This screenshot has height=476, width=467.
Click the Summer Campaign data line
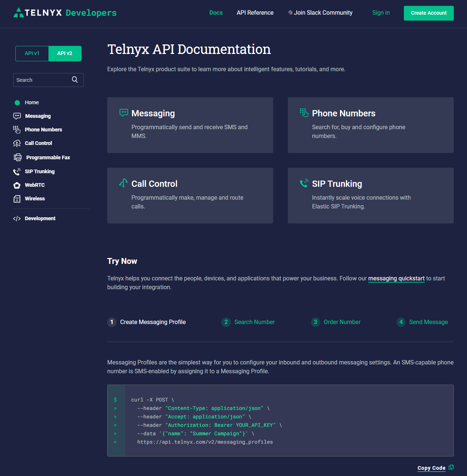click(196, 434)
